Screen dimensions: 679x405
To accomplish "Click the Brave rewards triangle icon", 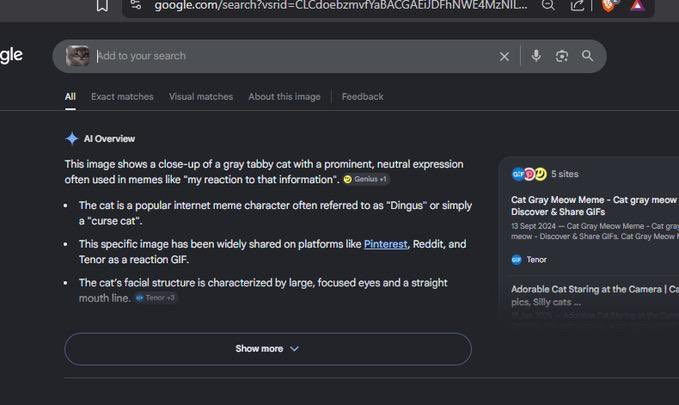I will 637,5.
